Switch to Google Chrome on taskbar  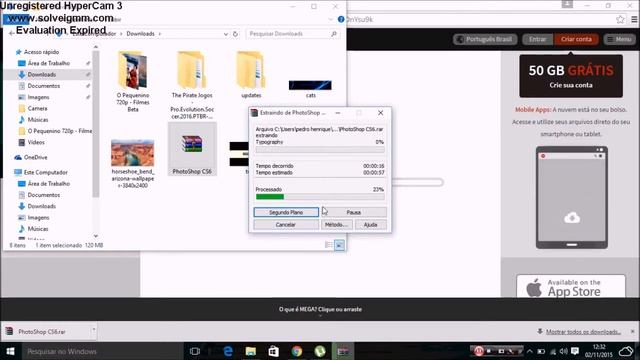[297, 351]
